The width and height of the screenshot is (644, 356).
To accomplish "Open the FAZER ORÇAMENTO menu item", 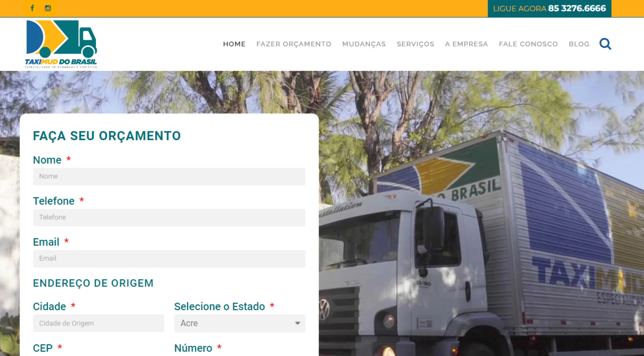I will (294, 44).
